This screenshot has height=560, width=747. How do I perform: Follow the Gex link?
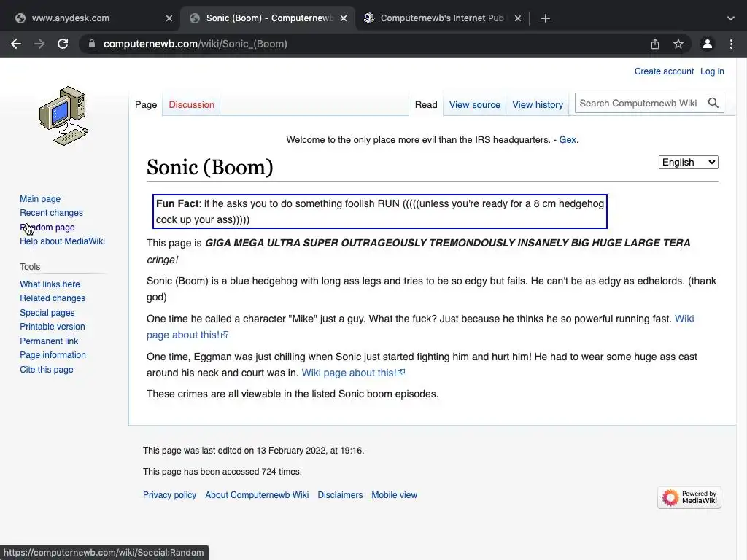(568, 140)
